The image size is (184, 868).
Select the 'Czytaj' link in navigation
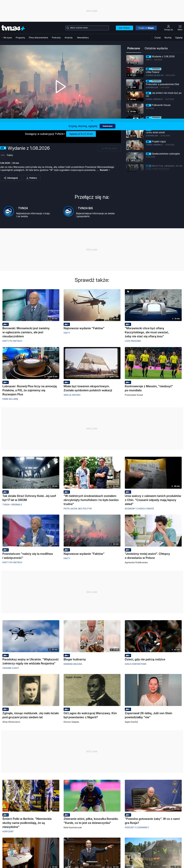pos(158,38)
